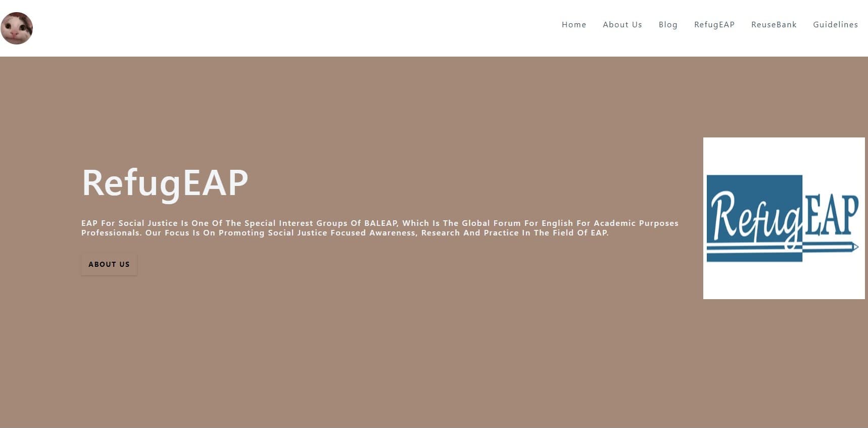Click the RefugEAP logo image
This screenshot has width=868, height=428.
coord(784,218)
